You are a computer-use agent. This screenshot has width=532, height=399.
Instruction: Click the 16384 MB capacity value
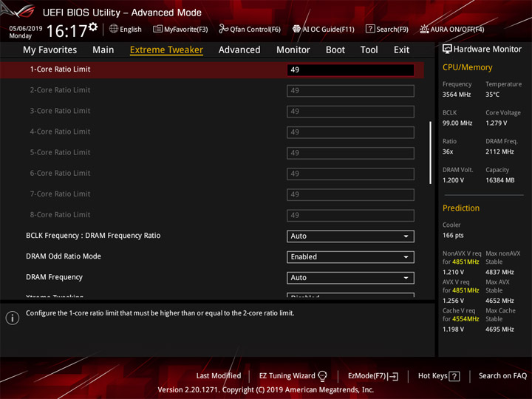click(x=499, y=180)
